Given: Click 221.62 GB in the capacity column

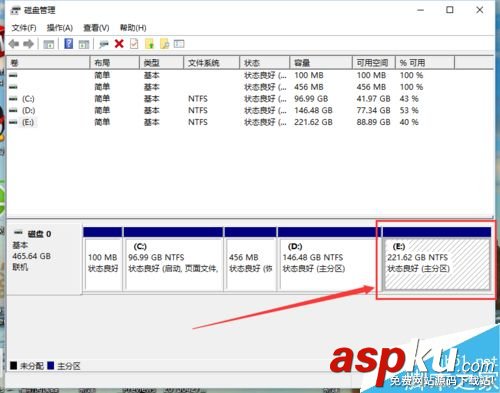Looking at the screenshot, I should (313, 122).
